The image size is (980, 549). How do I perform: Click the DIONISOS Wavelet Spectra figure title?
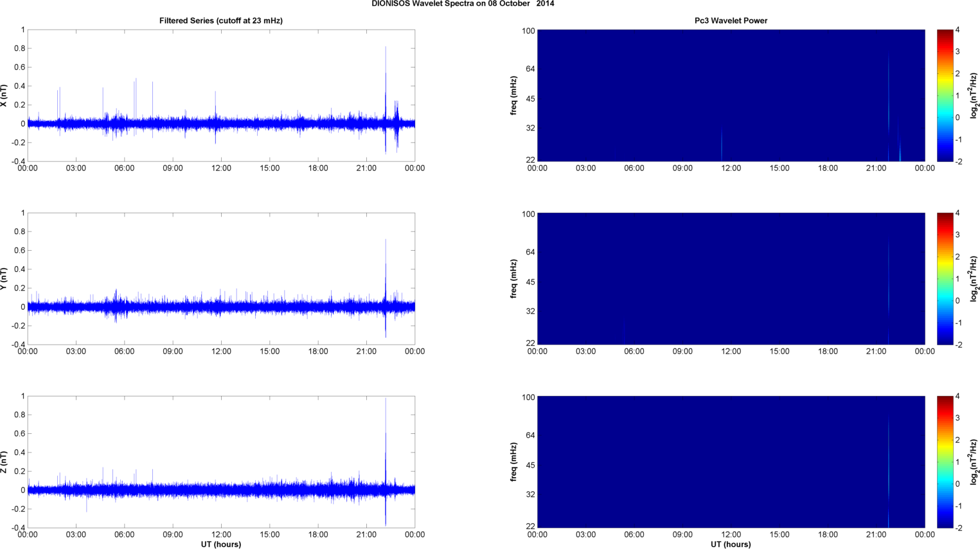point(463,4)
